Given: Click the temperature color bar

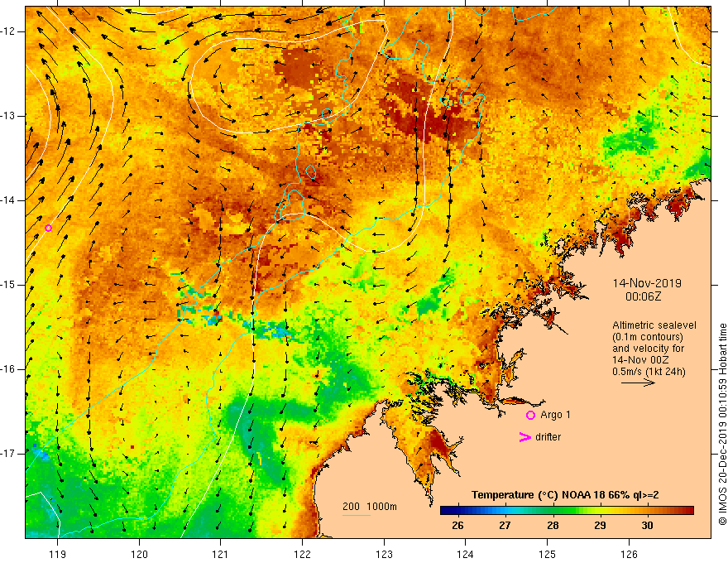Looking at the screenshot, I should (x=567, y=511).
